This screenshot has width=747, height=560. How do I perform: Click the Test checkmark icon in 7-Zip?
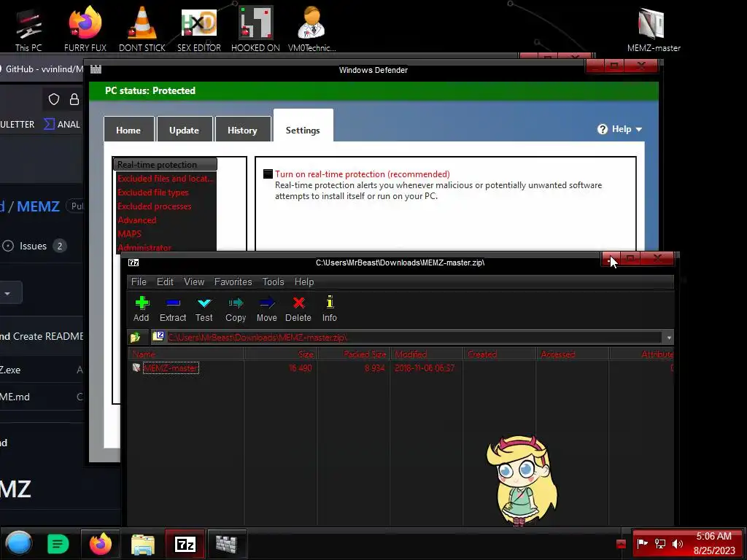coord(204,303)
